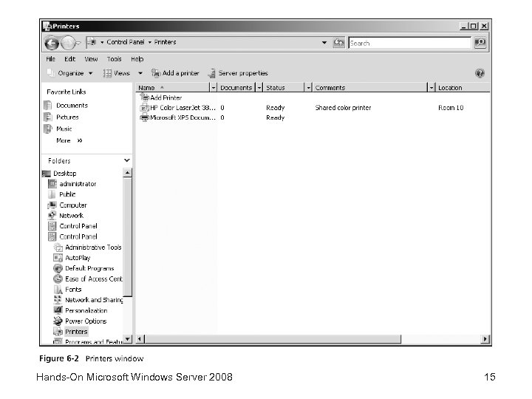Open the Comments column filter dropdown
This screenshot has height=399, width=532.
coord(432,87)
